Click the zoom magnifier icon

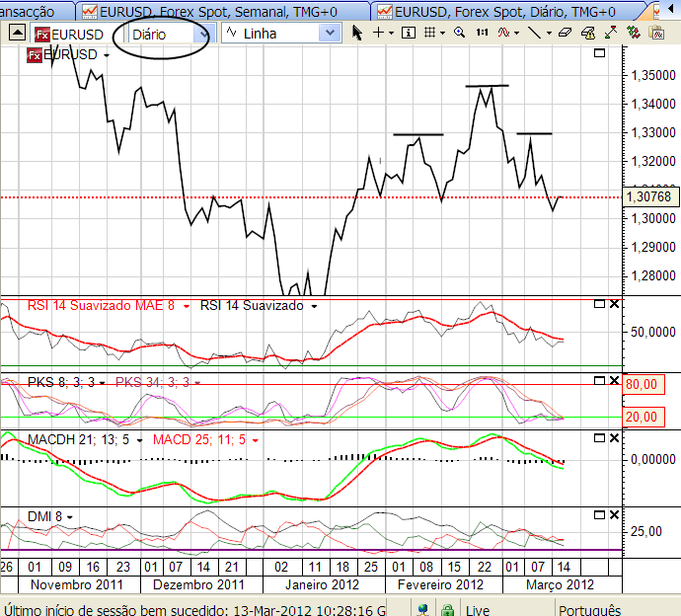[x=459, y=33]
